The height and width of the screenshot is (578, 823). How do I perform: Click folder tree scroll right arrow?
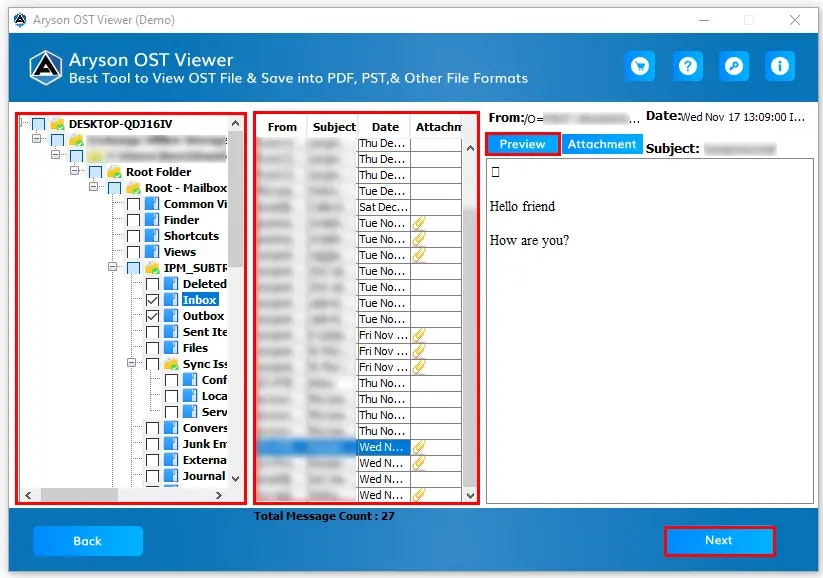pos(219,495)
